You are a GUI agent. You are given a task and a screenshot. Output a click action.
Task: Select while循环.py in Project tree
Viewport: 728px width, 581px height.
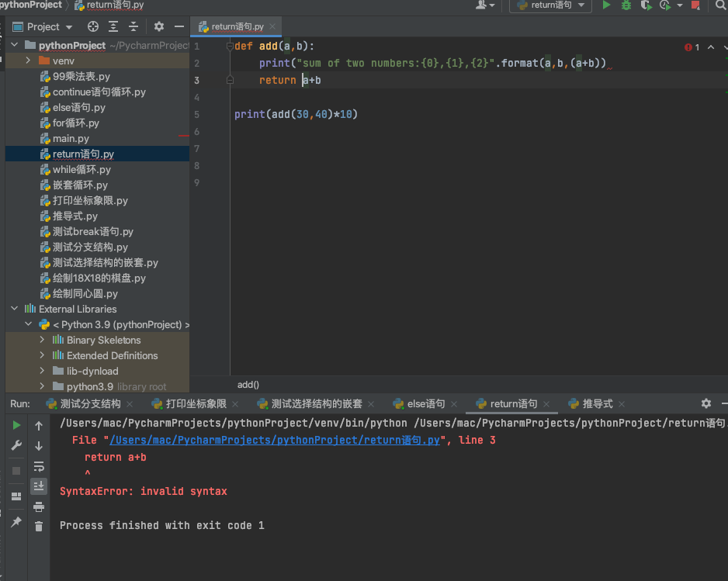pyautogui.click(x=81, y=169)
